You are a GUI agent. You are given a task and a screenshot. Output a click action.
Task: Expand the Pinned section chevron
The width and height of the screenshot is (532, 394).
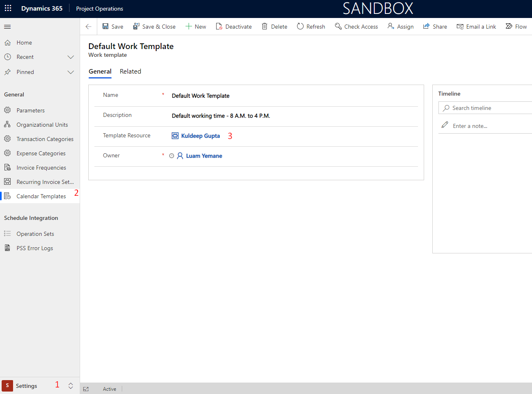[x=71, y=72]
